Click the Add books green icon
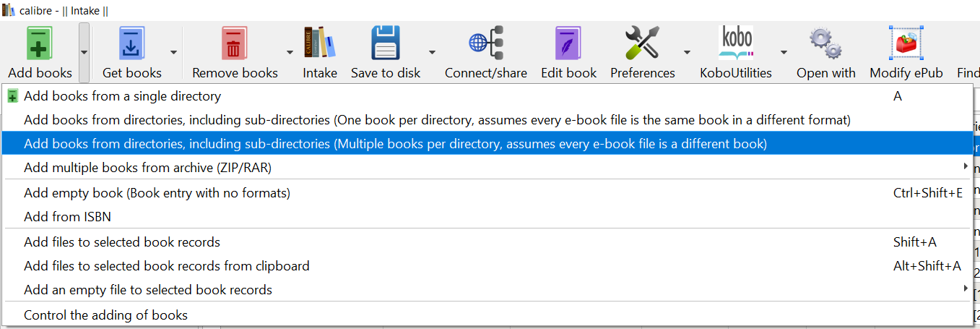Screen dimensions: 980x329 click(40, 45)
